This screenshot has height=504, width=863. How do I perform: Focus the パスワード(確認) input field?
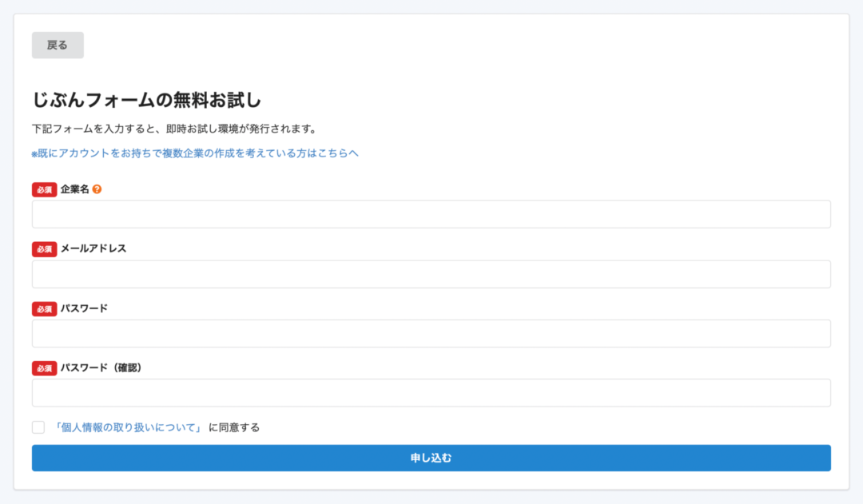tap(431, 393)
